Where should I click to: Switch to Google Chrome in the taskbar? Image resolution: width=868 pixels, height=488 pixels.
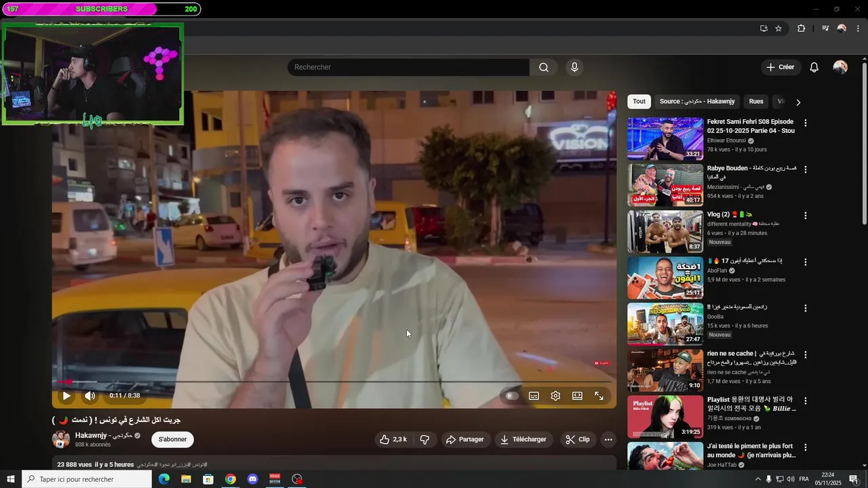[x=231, y=479]
